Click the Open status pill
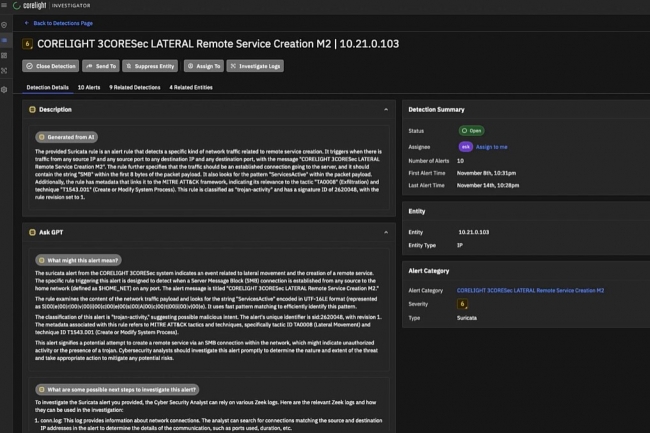Viewport: 650px width, 433px height. pos(471,131)
